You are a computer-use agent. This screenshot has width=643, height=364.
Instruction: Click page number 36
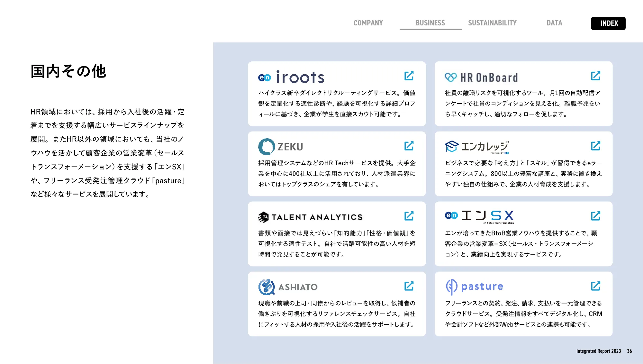pyautogui.click(x=629, y=351)
